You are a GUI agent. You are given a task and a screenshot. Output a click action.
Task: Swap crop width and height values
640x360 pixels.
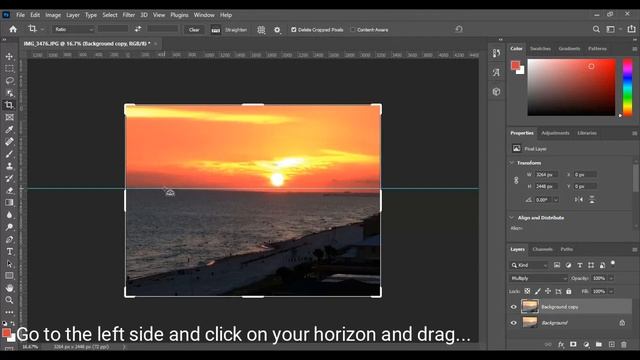click(x=138, y=29)
